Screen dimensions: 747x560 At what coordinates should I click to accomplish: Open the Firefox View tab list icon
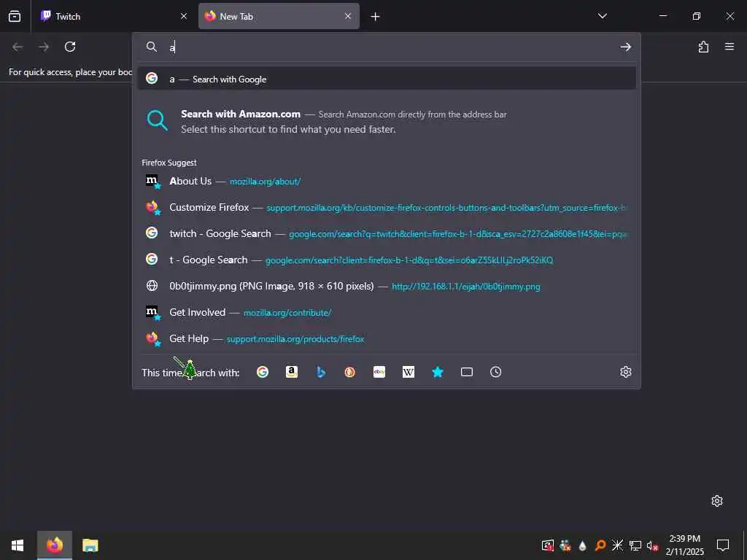click(x=15, y=16)
